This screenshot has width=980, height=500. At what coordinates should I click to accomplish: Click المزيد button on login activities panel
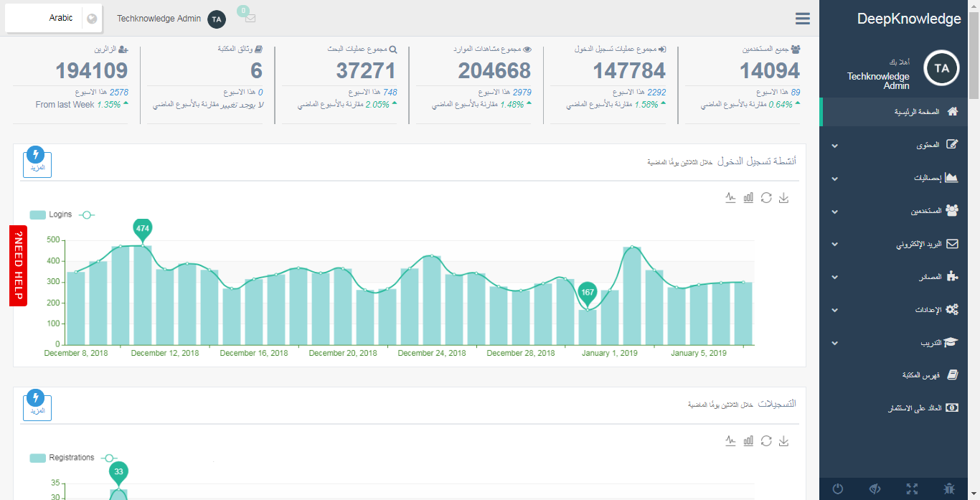[x=37, y=164]
